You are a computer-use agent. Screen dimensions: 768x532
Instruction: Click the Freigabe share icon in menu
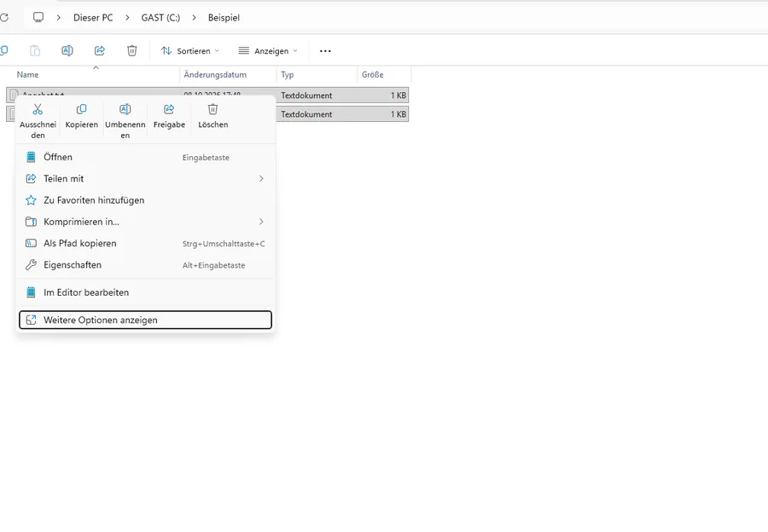pos(169,109)
